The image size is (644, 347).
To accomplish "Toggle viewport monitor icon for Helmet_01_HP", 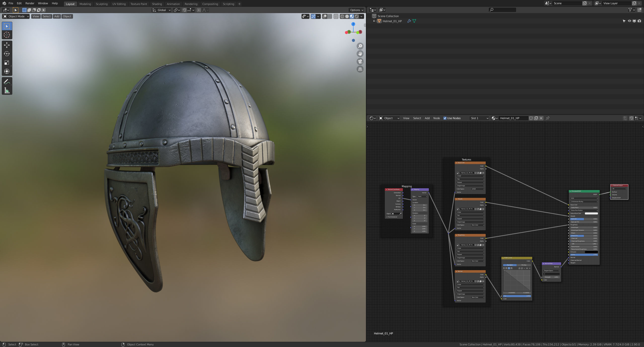I will tap(634, 21).
